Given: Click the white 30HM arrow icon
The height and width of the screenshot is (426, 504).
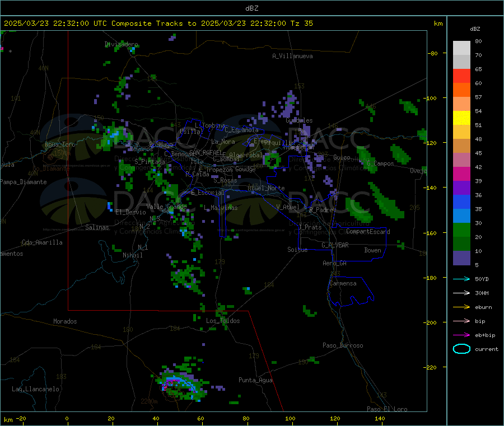Looking at the screenshot, I should point(461,293).
